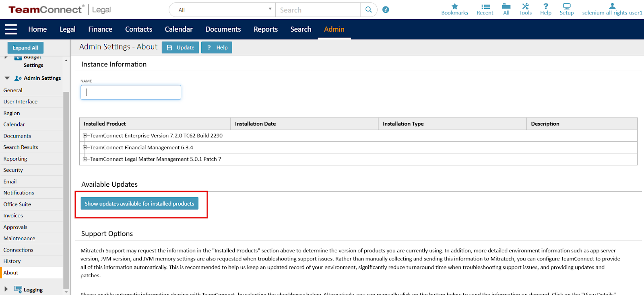Click into the top Search text box
Viewport: 644px width, 295px height.
click(318, 10)
